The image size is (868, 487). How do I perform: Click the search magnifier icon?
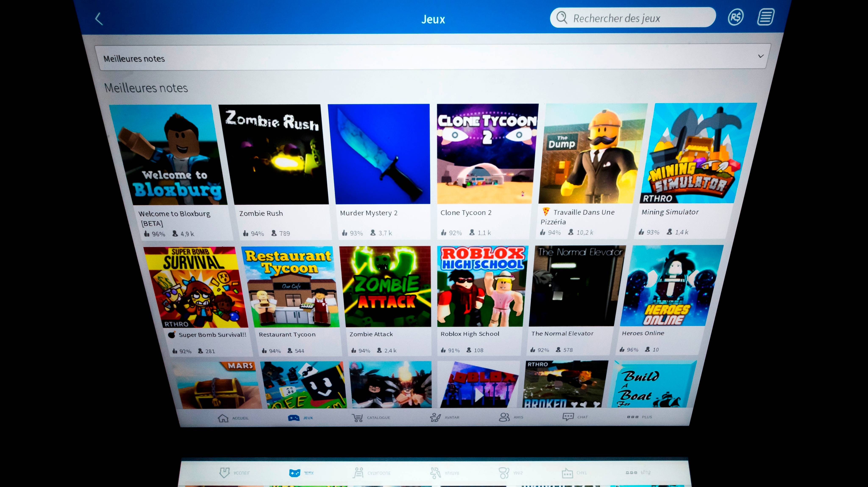click(x=562, y=17)
